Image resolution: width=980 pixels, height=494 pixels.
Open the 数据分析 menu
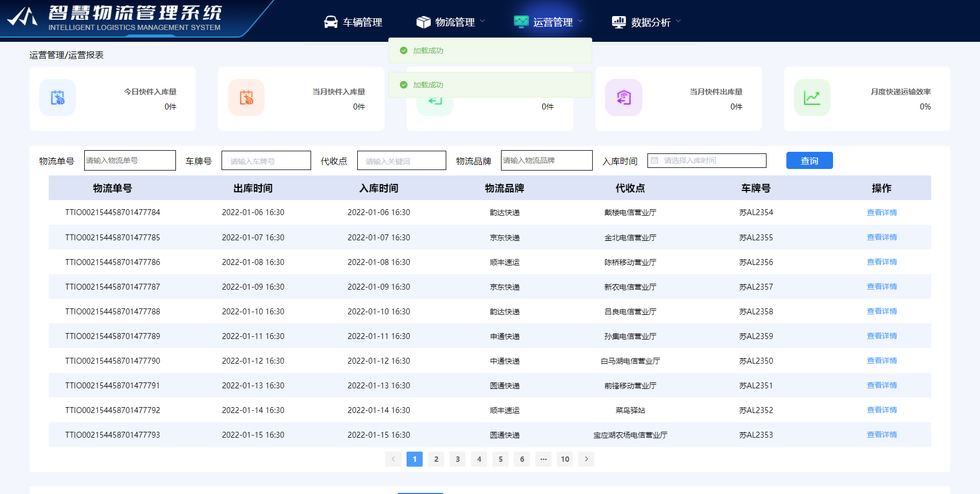pyautogui.click(x=646, y=22)
